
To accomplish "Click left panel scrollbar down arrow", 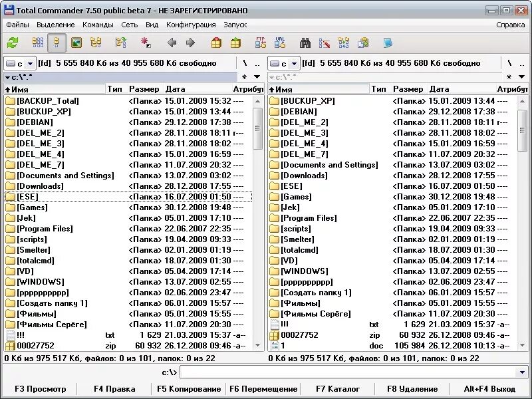I will point(257,345).
